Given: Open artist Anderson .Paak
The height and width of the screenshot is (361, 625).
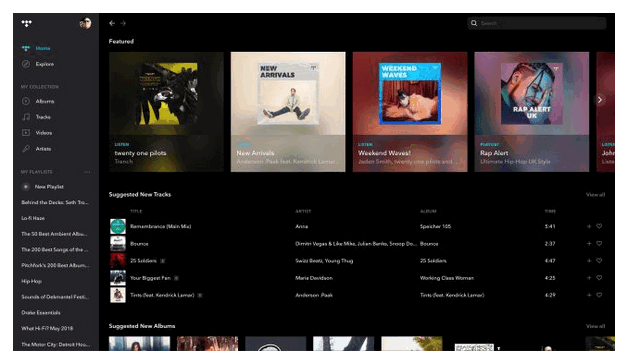Looking at the screenshot, I should (314, 295).
